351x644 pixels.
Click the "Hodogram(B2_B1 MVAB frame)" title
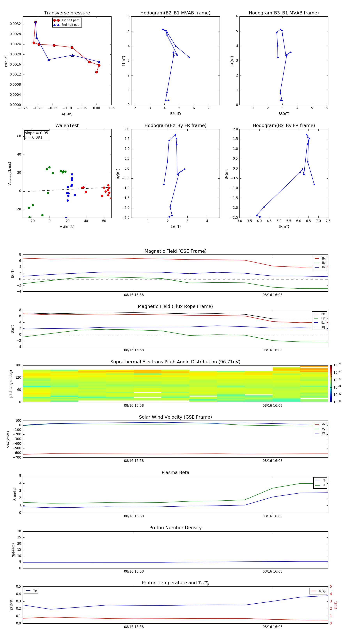(175, 13)
